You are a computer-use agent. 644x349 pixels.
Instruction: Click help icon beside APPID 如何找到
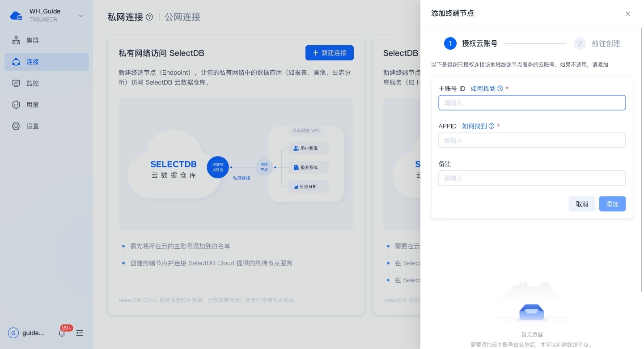(491, 126)
